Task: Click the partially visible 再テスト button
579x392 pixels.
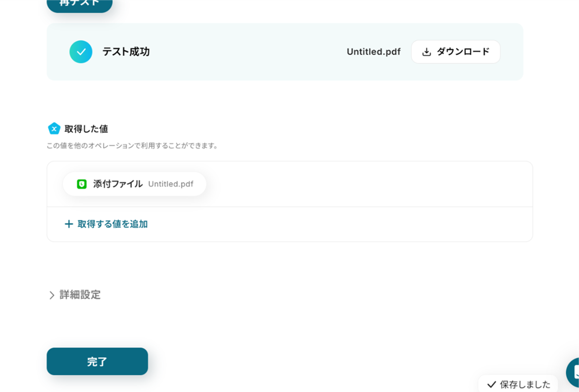Action: pos(79,5)
